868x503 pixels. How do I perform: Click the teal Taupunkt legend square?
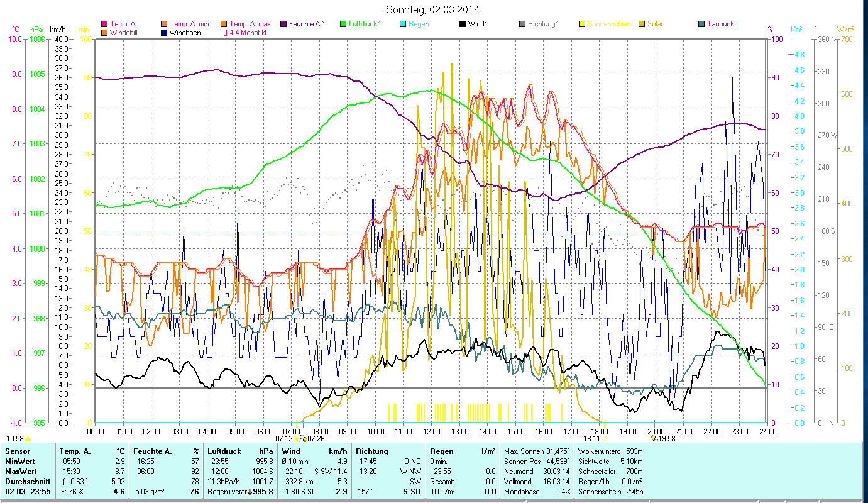coord(701,24)
